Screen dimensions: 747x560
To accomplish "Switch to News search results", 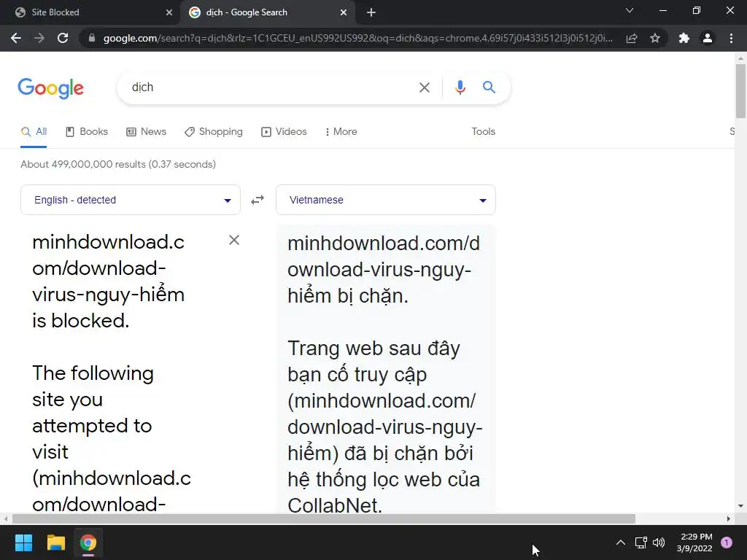I will click(146, 132).
